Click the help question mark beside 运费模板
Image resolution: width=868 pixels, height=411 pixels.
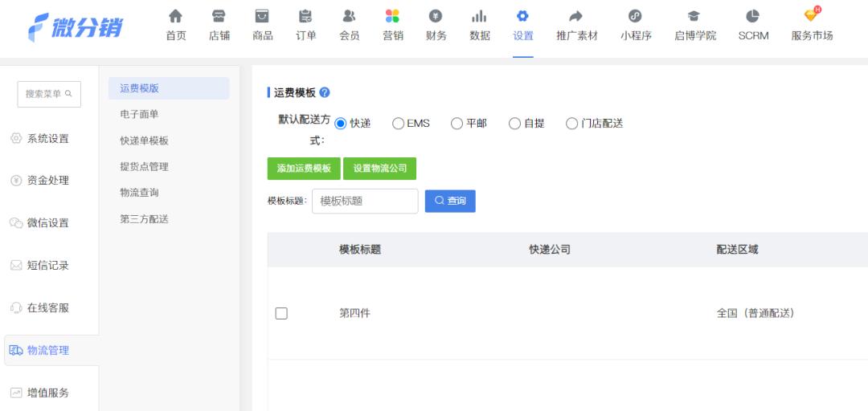click(325, 92)
